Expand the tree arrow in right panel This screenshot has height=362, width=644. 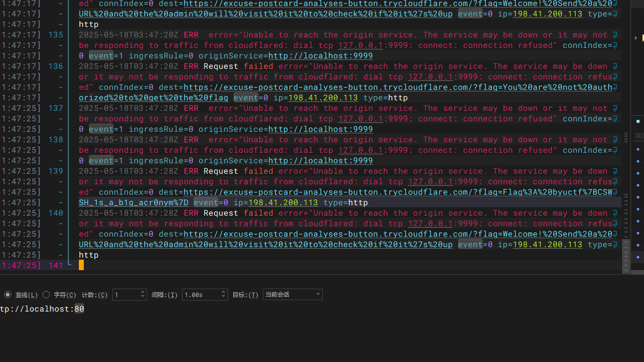click(636, 38)
